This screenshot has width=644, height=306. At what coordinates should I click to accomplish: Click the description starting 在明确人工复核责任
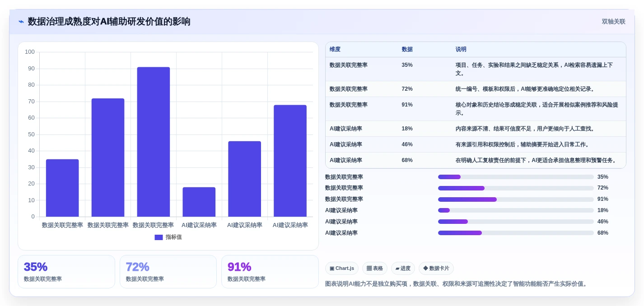[x=537, y=160]
